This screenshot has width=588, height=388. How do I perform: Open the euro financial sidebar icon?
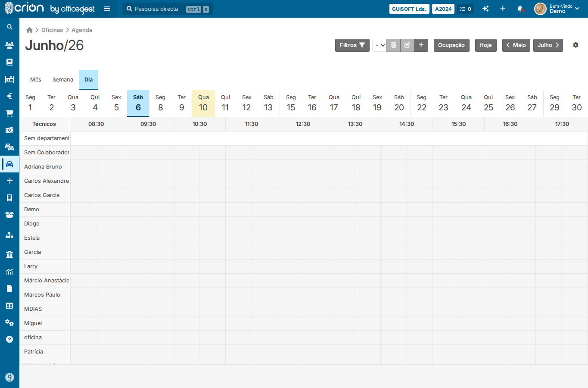tap(9, 96)
